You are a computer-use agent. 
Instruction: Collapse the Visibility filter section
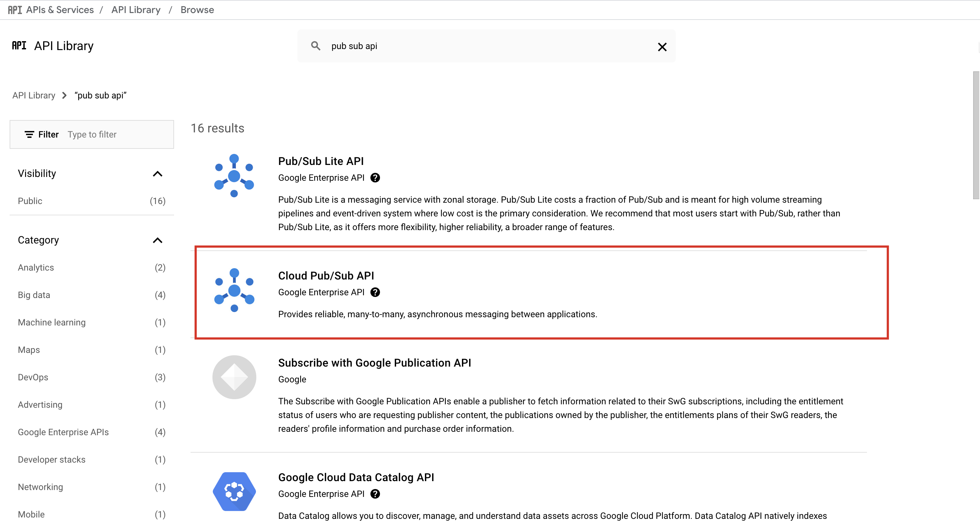158,174
